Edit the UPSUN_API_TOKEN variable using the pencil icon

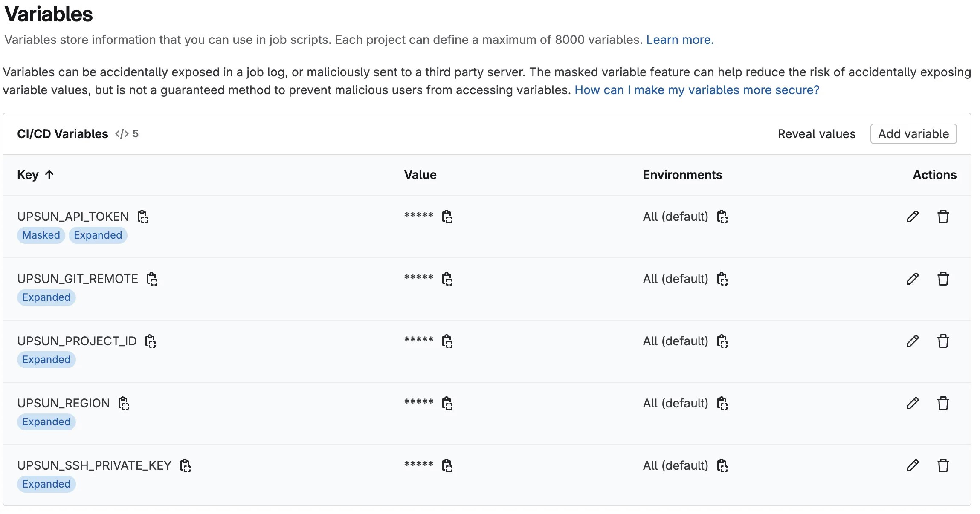point(912,217)
